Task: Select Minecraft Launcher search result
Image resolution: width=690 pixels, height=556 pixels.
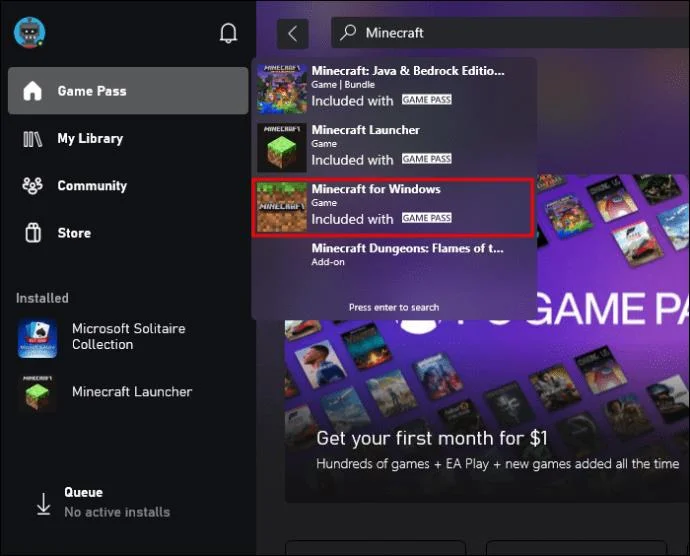Action: (x=393, y=147)
